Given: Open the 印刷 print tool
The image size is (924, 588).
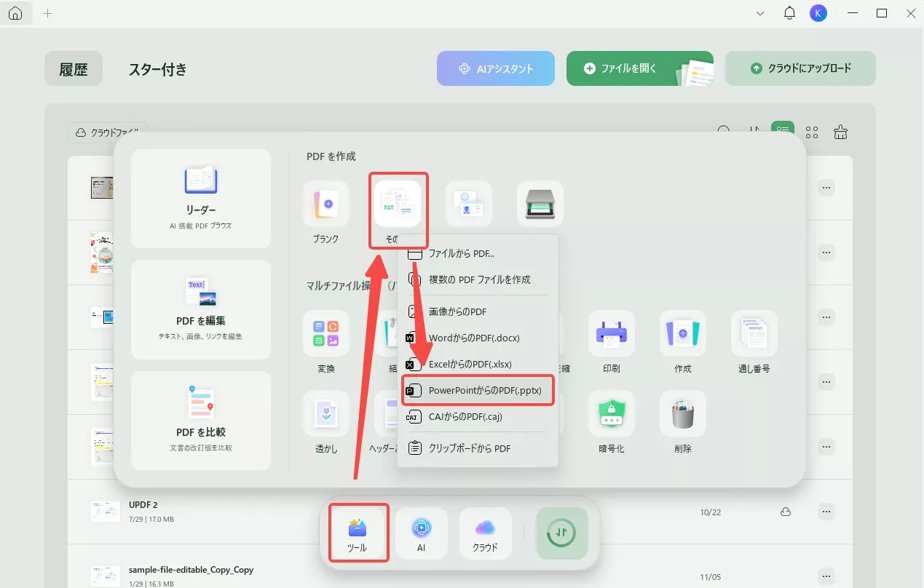Looking at the screenshot, I should click(x=611, y=335).
